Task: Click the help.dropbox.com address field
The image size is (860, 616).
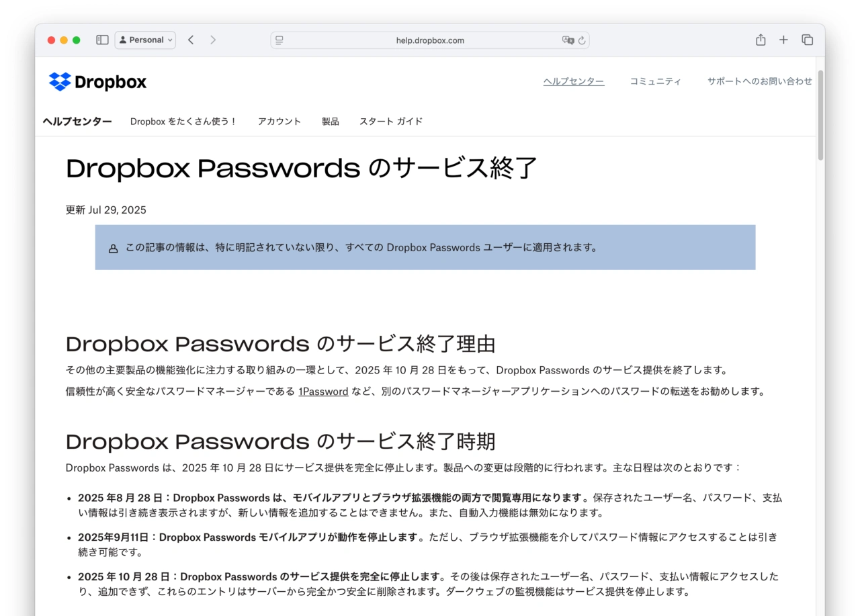Action: [430, 40]
